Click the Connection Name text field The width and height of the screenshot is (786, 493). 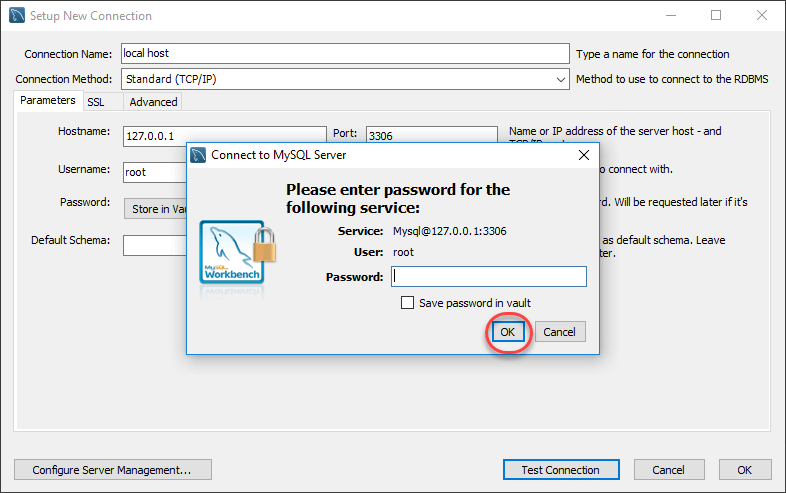coord(343,53)
